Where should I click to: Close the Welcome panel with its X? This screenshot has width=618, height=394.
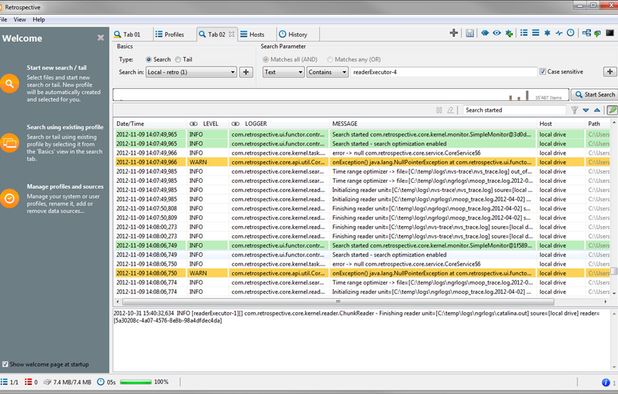[x=101, y=37]
